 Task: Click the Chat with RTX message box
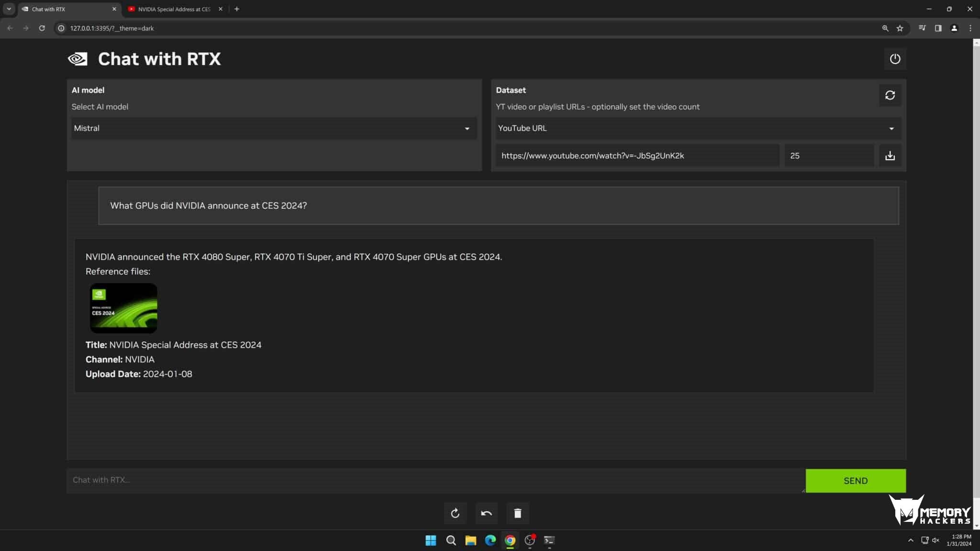pyautogui.click(x=436, y=480)
